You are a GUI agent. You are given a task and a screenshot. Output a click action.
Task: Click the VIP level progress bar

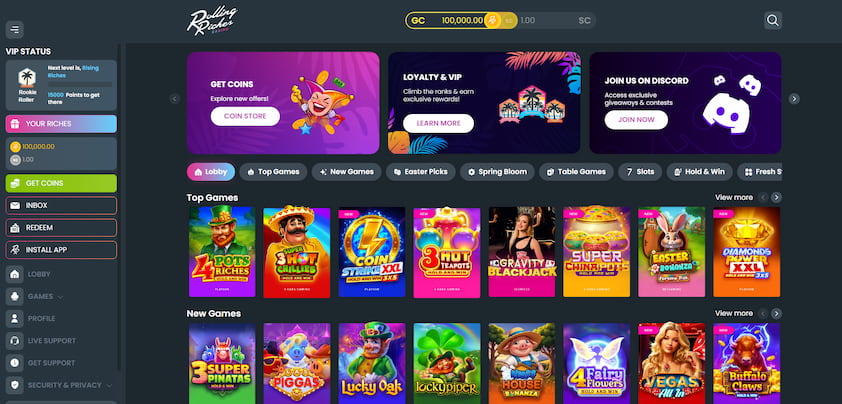tap(79, 84)
